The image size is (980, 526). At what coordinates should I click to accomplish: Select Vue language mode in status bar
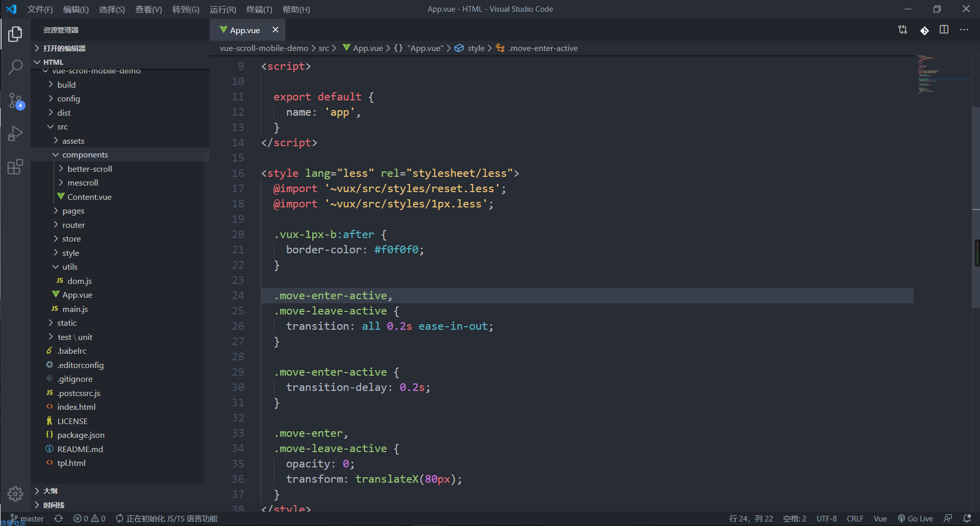point(880,518)
